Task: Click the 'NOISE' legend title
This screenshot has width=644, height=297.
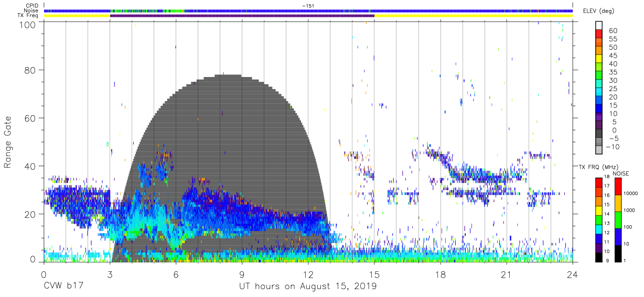Action: pos(620,173)
